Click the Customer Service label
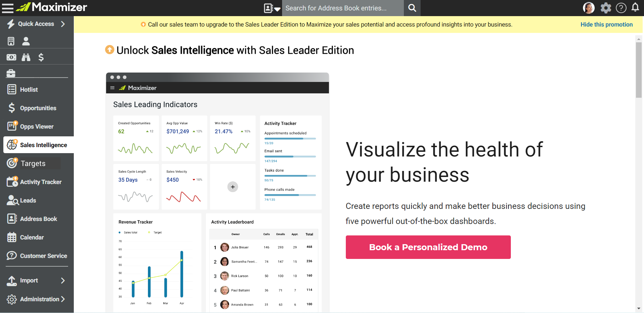 pos(44,256)
